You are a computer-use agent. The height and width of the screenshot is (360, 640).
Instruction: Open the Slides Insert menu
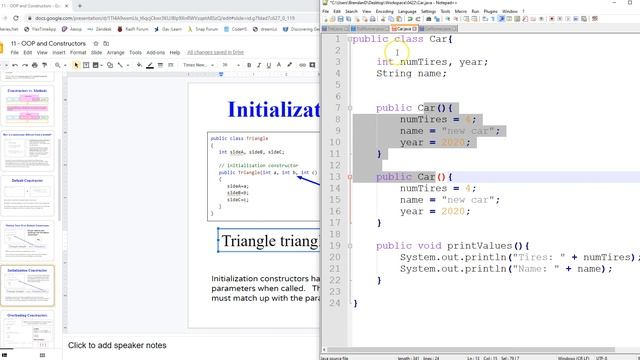click(59, 53)
